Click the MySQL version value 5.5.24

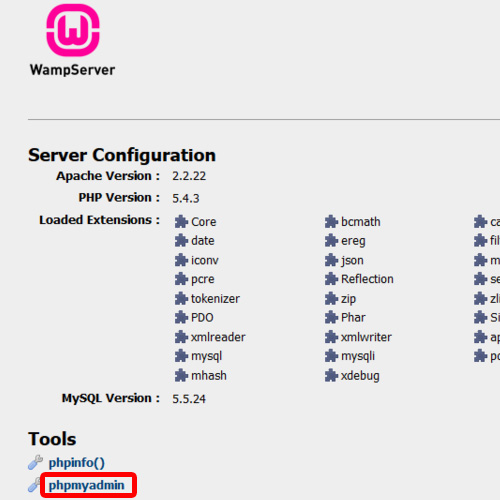pos(189,399)
